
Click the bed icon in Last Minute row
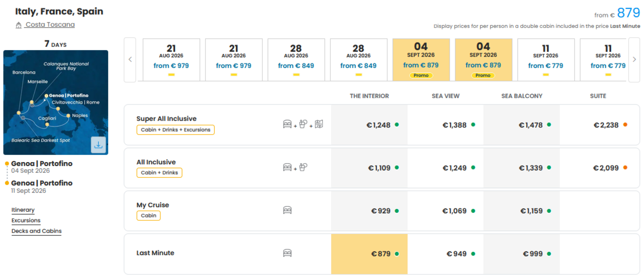287,253
